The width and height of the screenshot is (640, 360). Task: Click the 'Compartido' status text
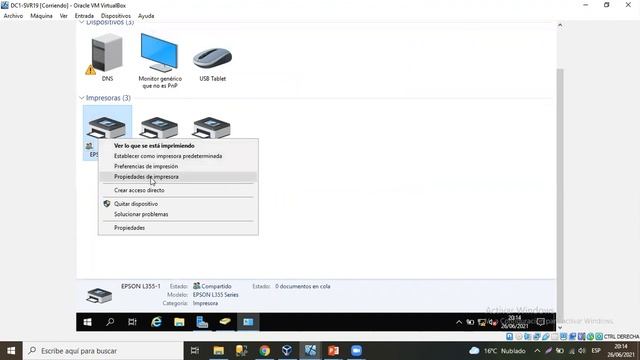pos(216,287)
